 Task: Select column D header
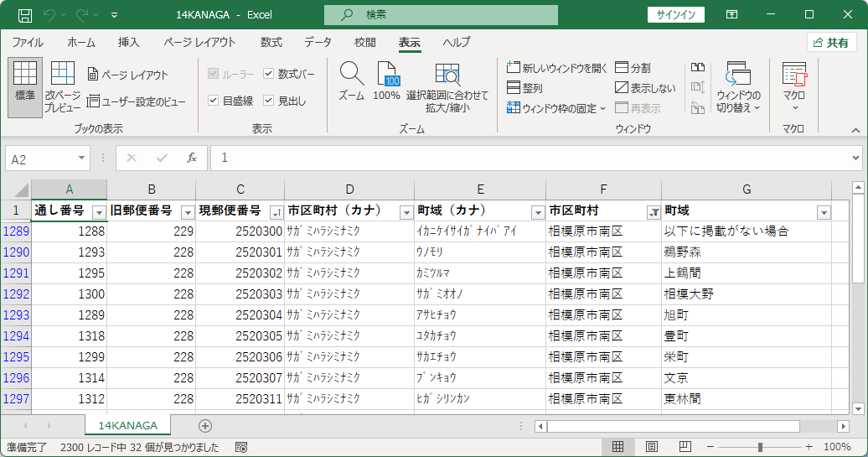[349, 190]
